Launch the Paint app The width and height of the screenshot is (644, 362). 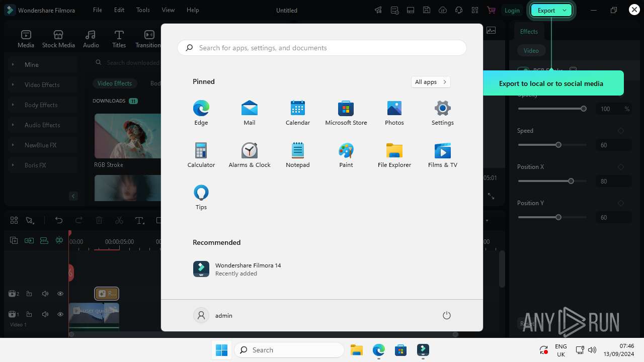(x=346, y=155)
